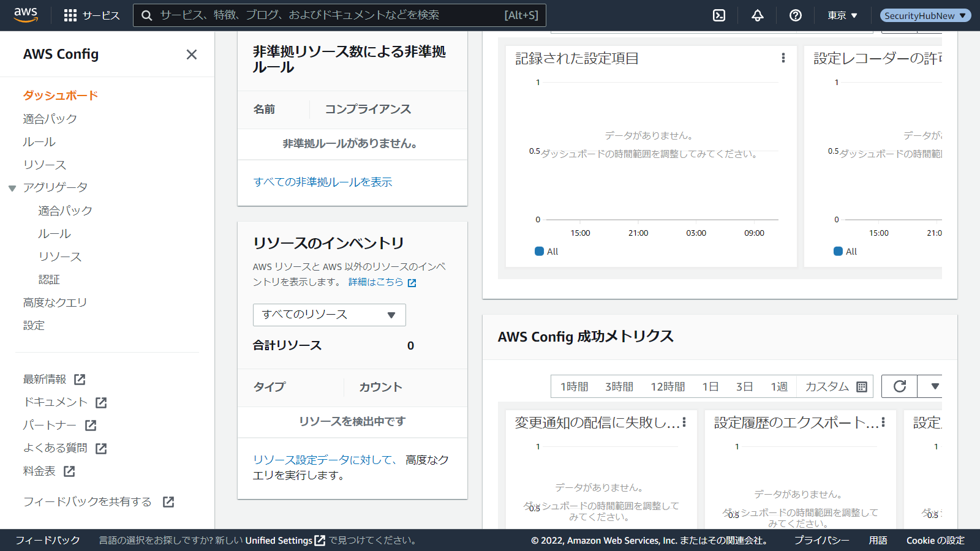Open the 東京 region selector
The width and height of the screenshot is (980, 551).
[842, 15]
